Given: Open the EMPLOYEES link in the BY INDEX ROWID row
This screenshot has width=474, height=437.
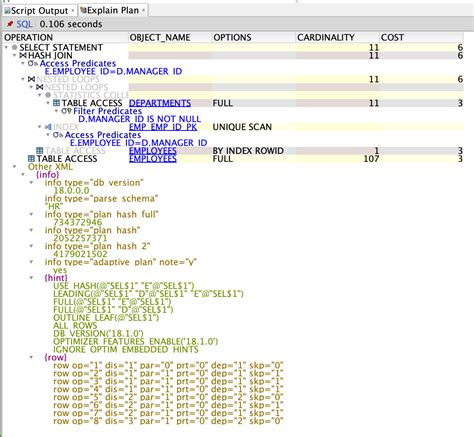Looking at the screenshot, I should point(153,151).
